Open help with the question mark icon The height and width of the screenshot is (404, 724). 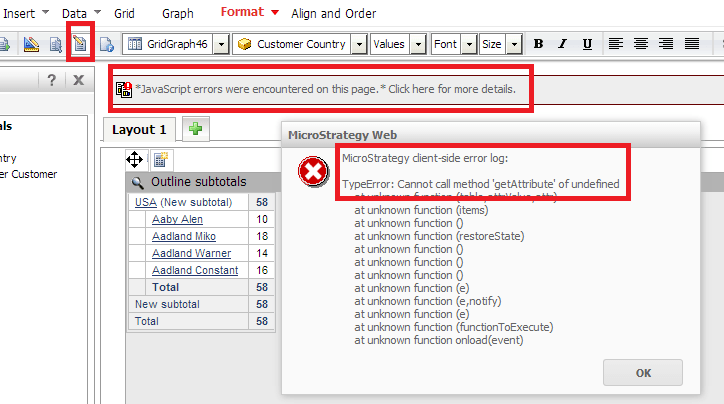pyautogui.click(x=52, y=80)
